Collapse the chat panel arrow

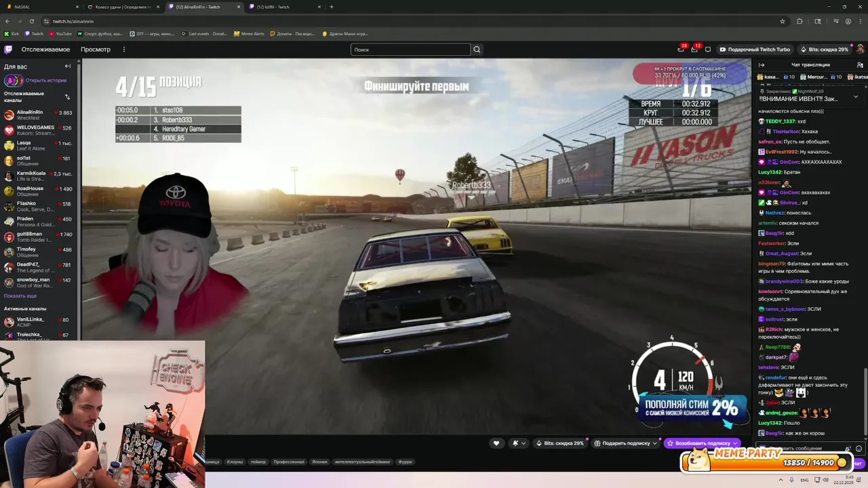pos(762,65)
